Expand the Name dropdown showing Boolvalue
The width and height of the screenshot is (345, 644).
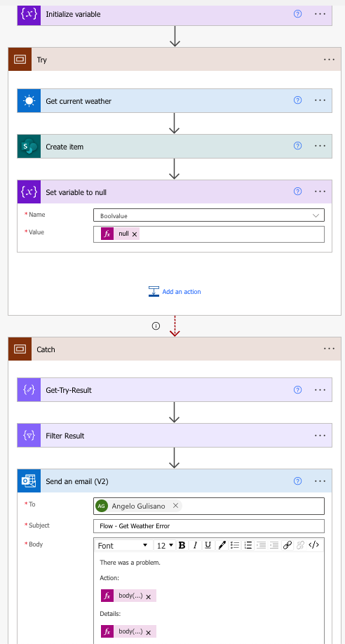(x=209, y=215)
